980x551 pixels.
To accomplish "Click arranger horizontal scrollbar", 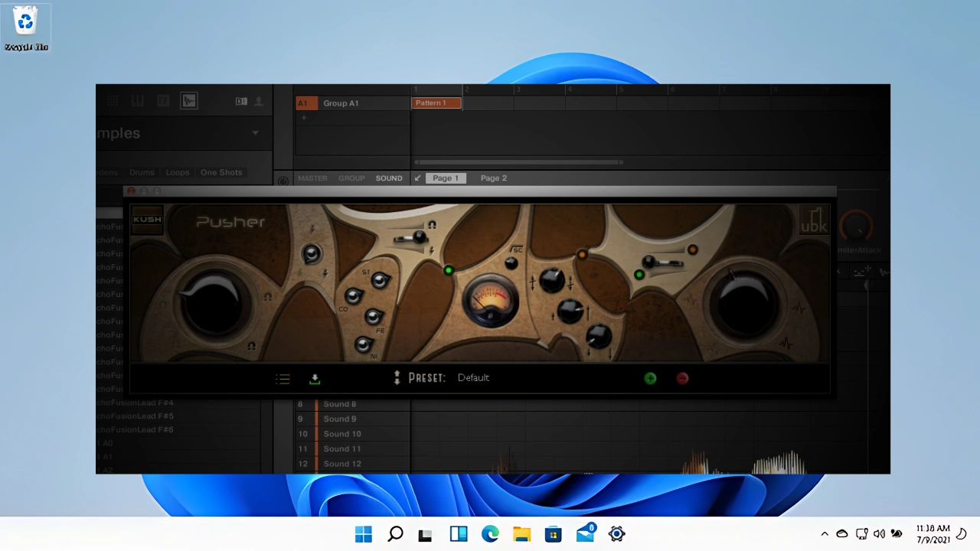I will coord(518,162).
